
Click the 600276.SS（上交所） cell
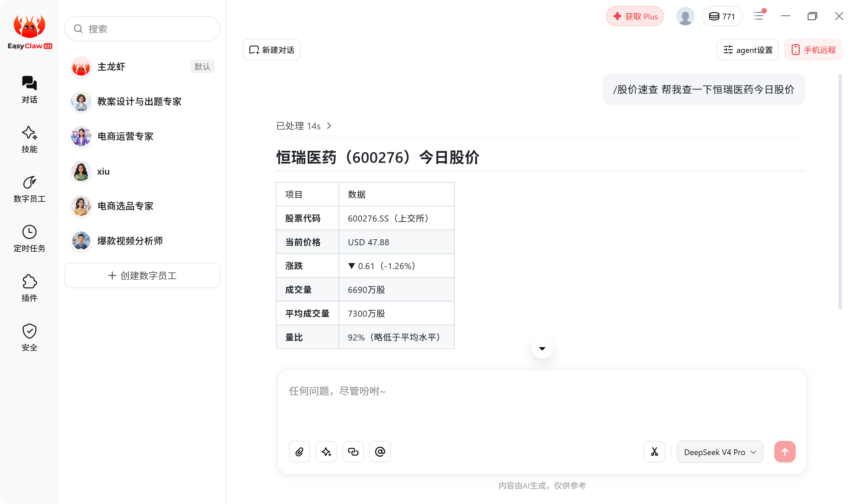pyautogui.click(x=396, y=218)
